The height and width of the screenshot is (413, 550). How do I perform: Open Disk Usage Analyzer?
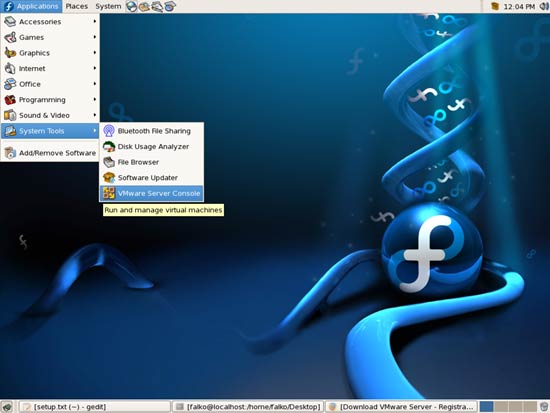click(x=152, y=146)
